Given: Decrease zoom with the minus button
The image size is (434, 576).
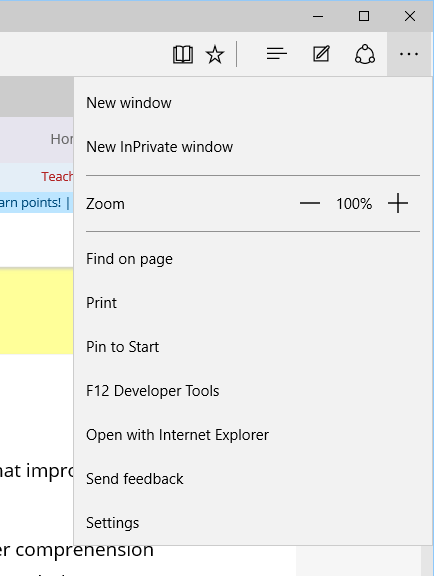Looking at the screenshot, I should point(310,203).
